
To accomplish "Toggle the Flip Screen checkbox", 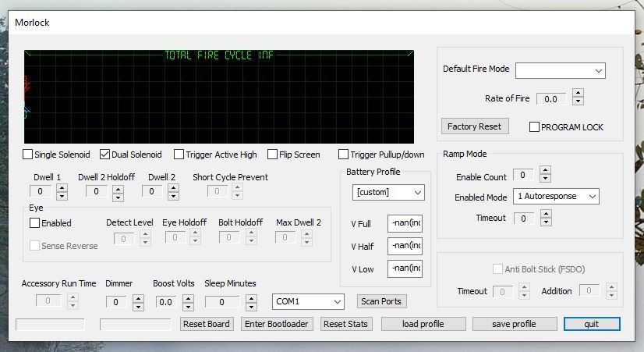I will pyautogui.click(x=272, y=155).
